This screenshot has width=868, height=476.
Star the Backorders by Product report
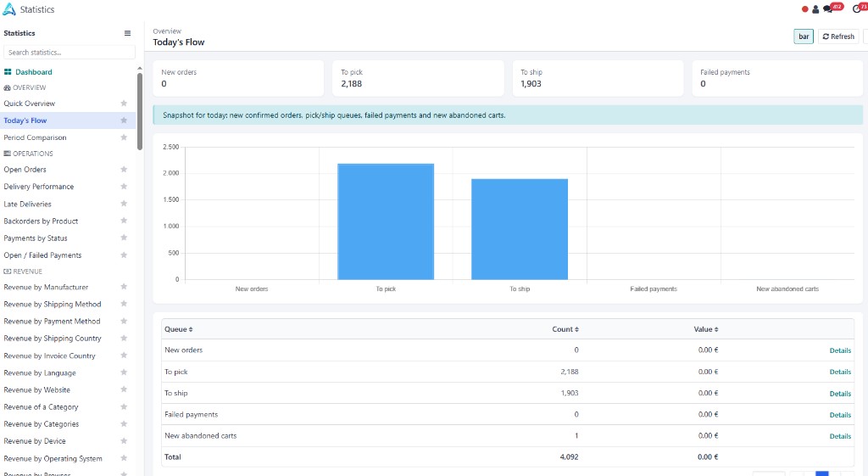124,221
